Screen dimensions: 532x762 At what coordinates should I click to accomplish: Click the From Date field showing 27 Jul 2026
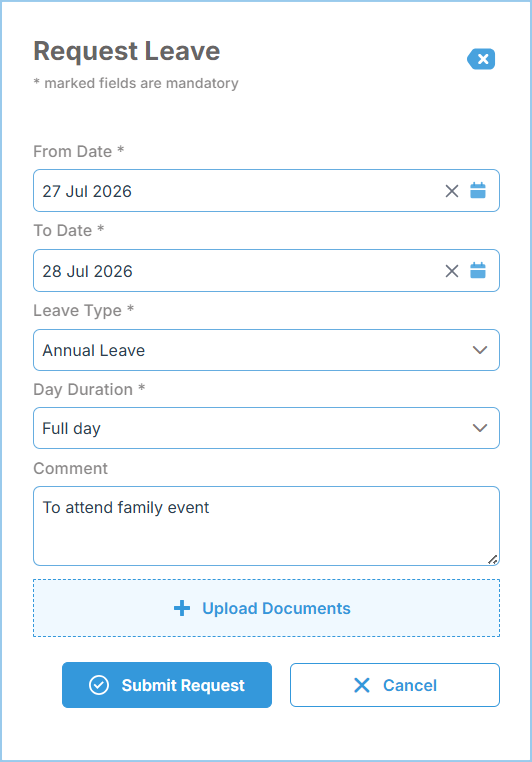coord(266,190)
